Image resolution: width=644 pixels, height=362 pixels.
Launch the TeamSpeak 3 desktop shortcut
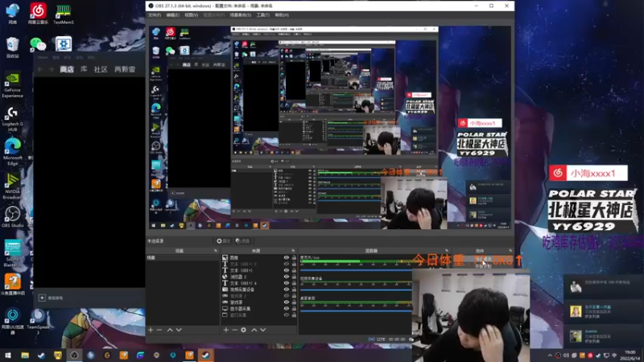[x=38, y=321]
